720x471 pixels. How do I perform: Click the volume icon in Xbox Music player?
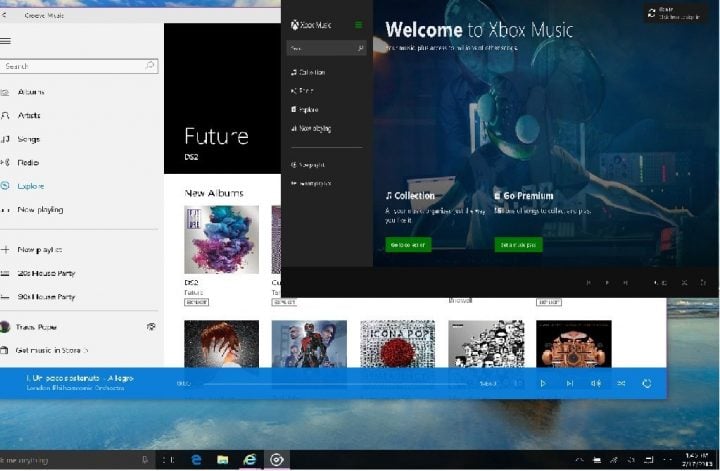point(660,282)
